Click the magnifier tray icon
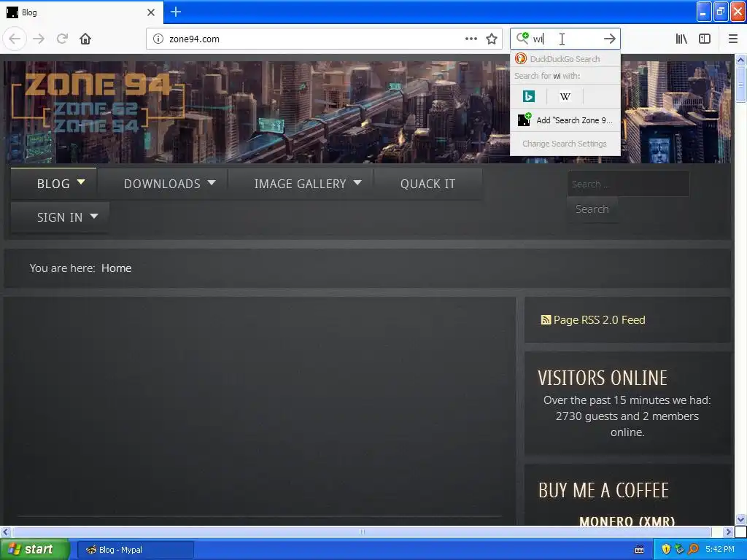 coord(693,550)
